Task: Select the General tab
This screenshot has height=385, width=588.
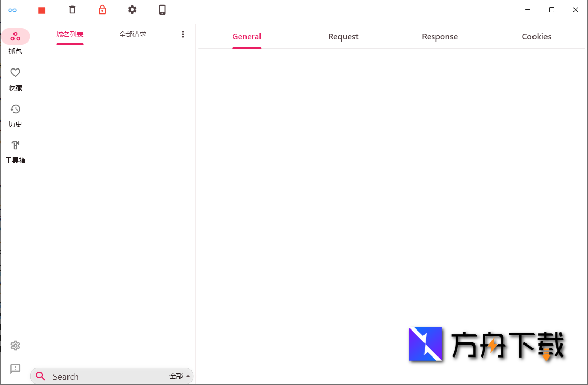Action: (x=247, y=36)
